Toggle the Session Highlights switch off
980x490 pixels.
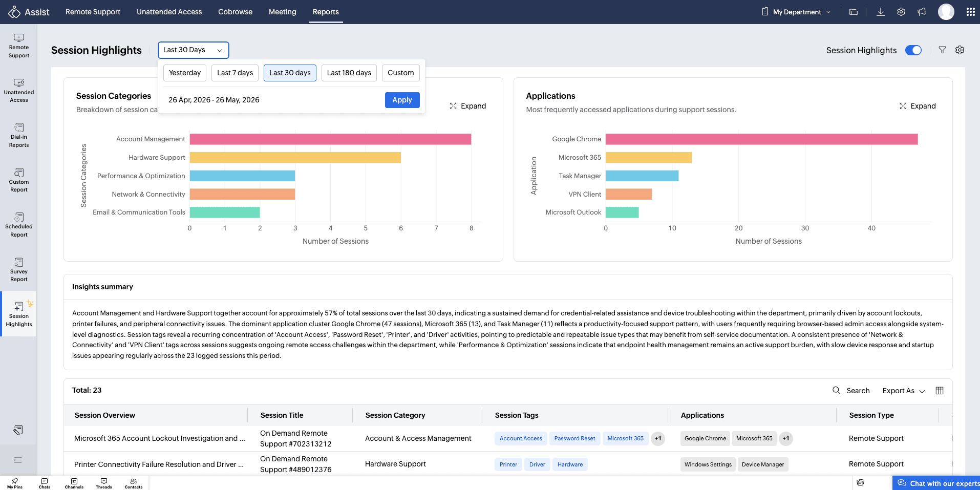[913, 50]
